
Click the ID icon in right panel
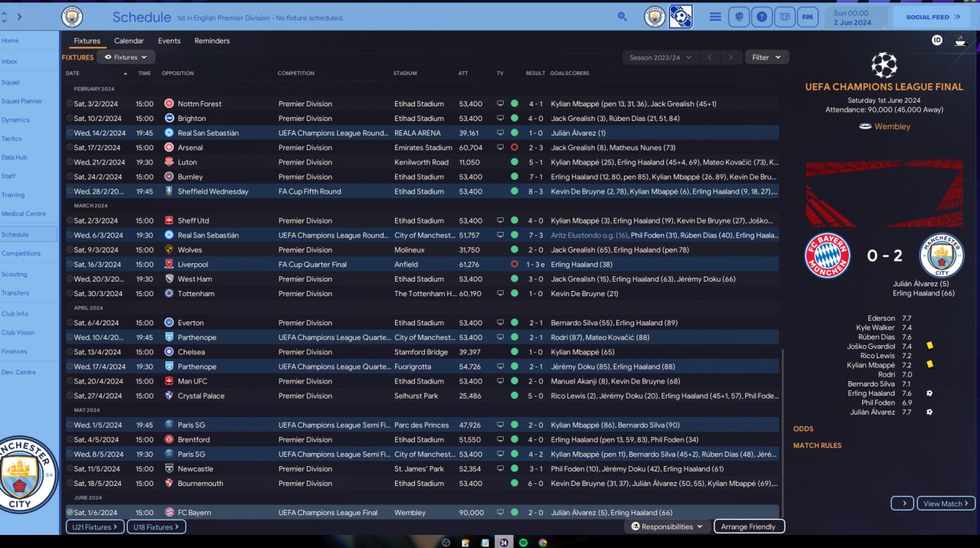937,41
